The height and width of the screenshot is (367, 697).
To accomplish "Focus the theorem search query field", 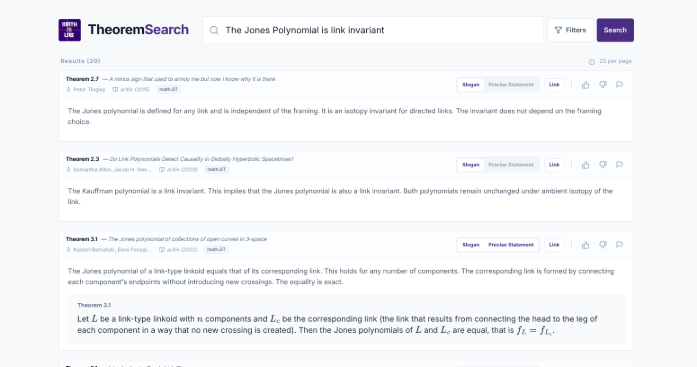I will (x=373, y=30).
